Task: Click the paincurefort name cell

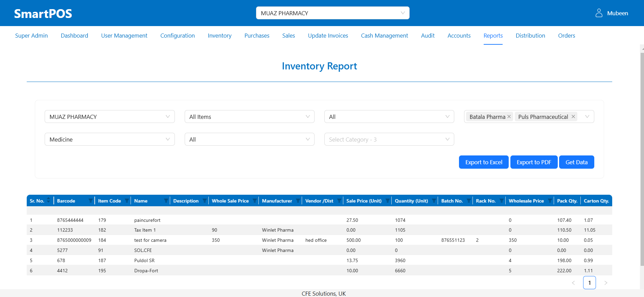Action: tap(147, 220)
